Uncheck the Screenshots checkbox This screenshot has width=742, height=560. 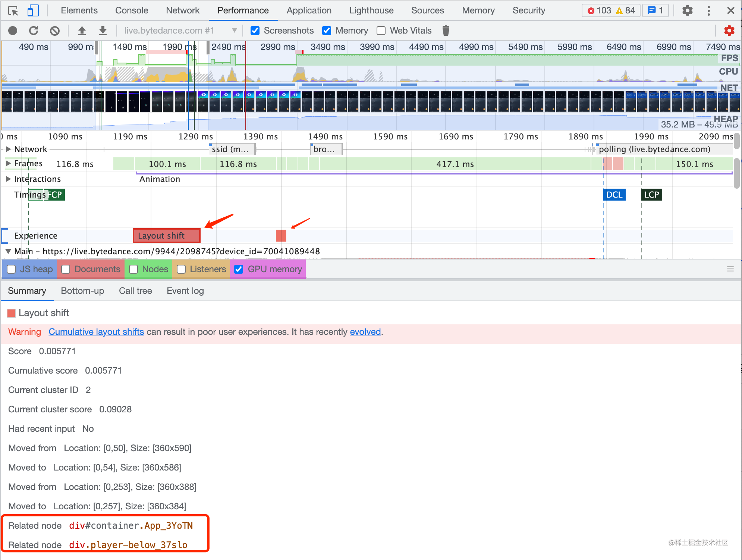(x=255, y=31)
